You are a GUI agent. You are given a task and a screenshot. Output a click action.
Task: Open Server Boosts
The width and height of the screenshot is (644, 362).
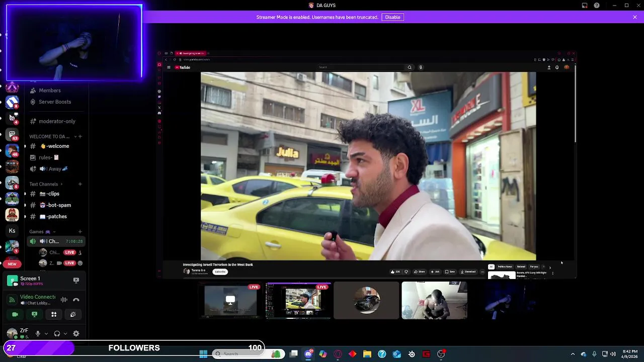(55, 102)
